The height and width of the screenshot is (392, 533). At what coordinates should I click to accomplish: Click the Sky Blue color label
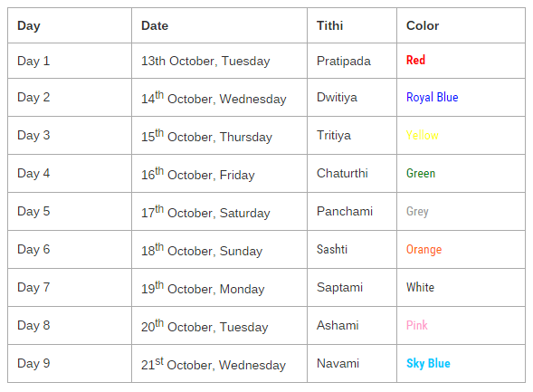428,364
